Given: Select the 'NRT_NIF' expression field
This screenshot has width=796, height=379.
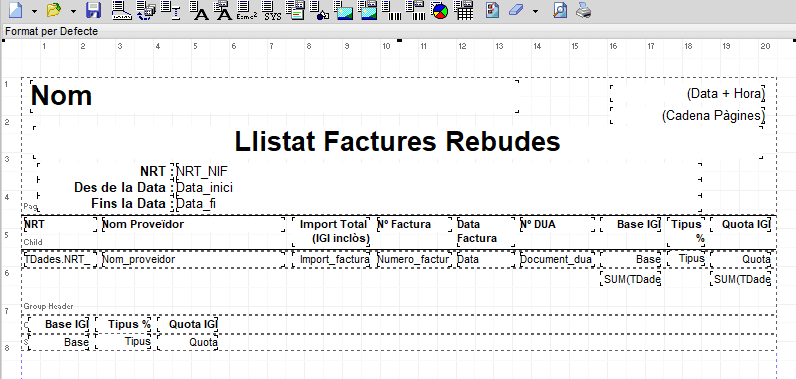Looking at the screenshot, I should tap(438, 171).
